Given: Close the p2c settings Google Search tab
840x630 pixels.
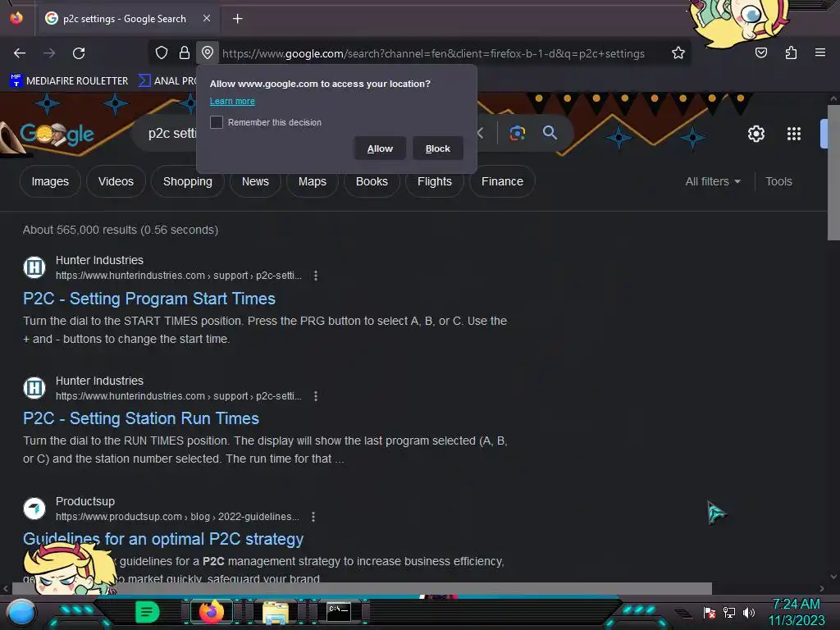Looking at the screenshot, I should (207, 18).
